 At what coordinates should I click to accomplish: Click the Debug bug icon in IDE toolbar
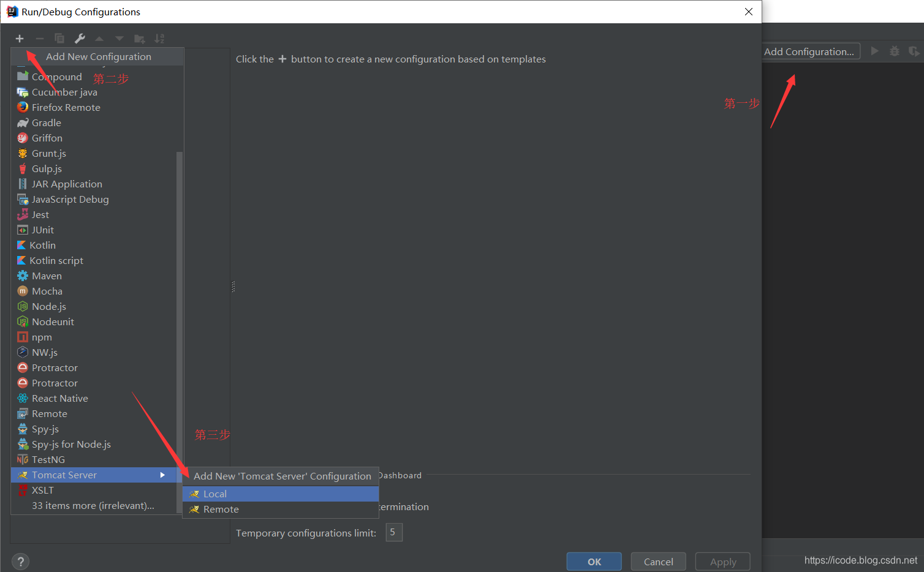click(x=895, y=51)
